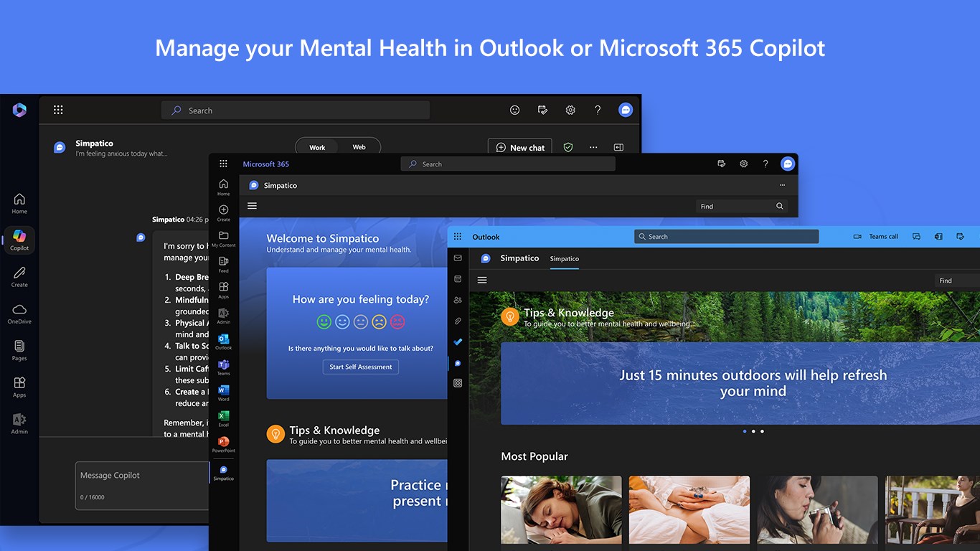
Task: Select the happy blue smiley face
Action: (342, 321)
